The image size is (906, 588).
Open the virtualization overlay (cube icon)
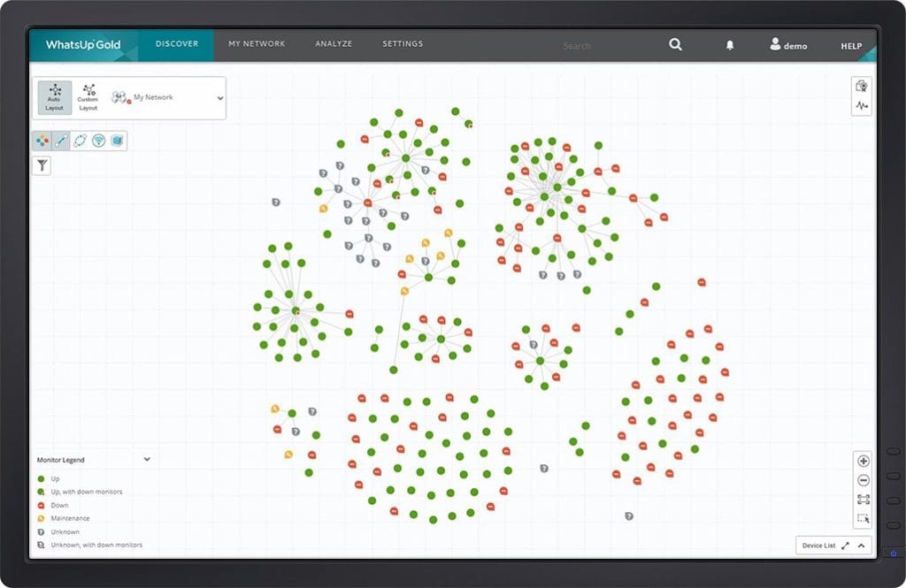pos(118,140)
